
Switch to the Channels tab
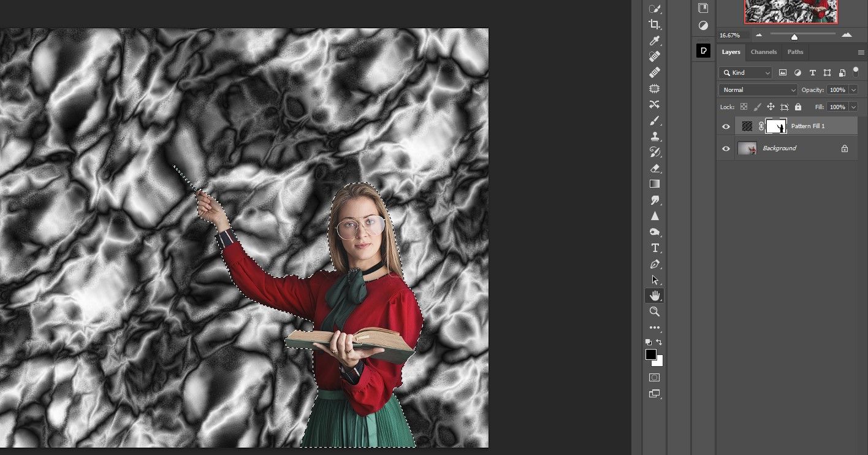(764, 52)
